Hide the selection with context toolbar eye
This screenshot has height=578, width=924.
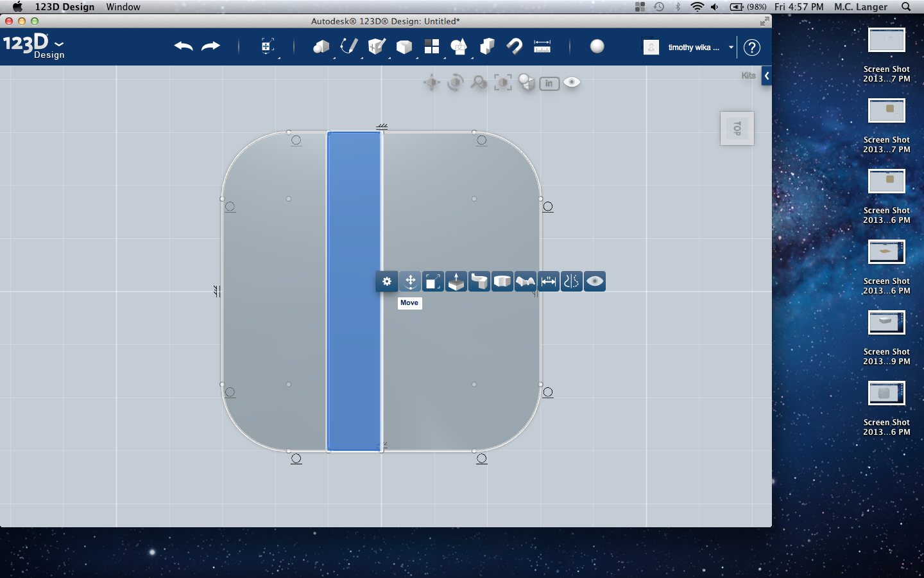click(x=595, y=281)
